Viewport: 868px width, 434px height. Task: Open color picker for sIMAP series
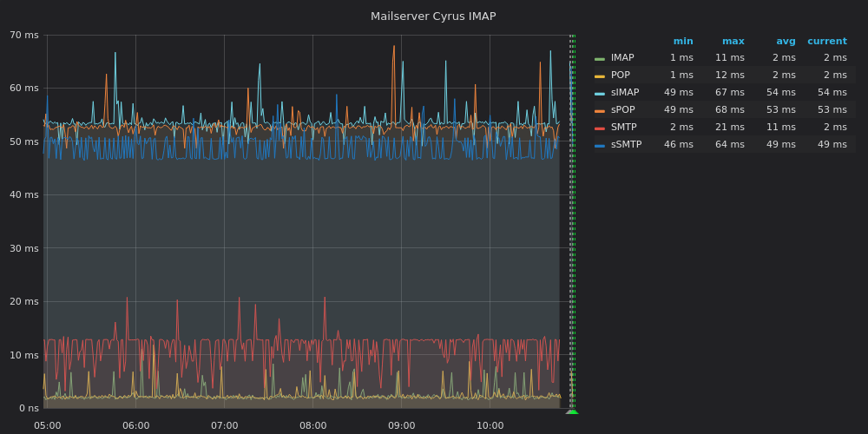(x=600, y=93)
